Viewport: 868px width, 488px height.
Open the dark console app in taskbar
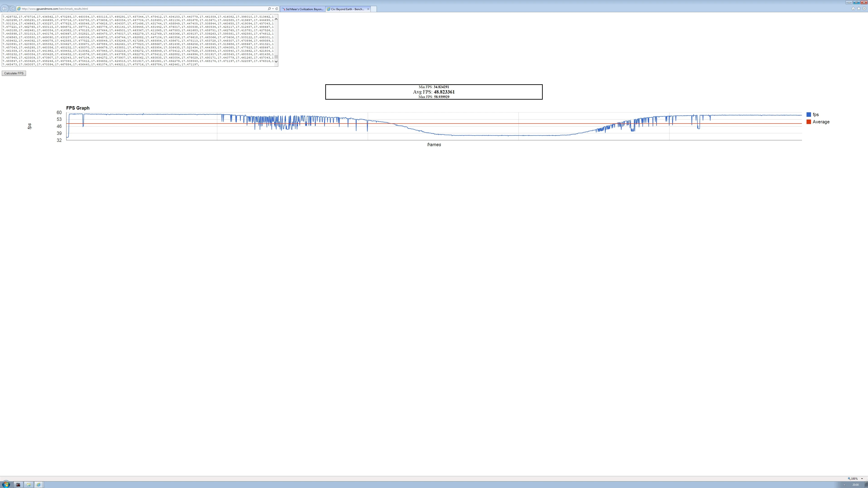tap(18, 485)
